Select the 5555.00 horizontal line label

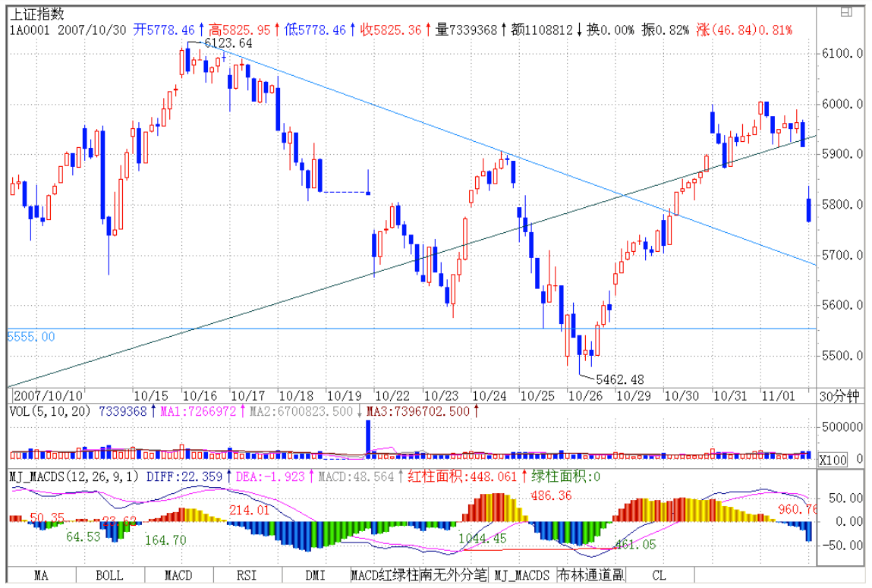pyautogui.click(x=31, y=336)
